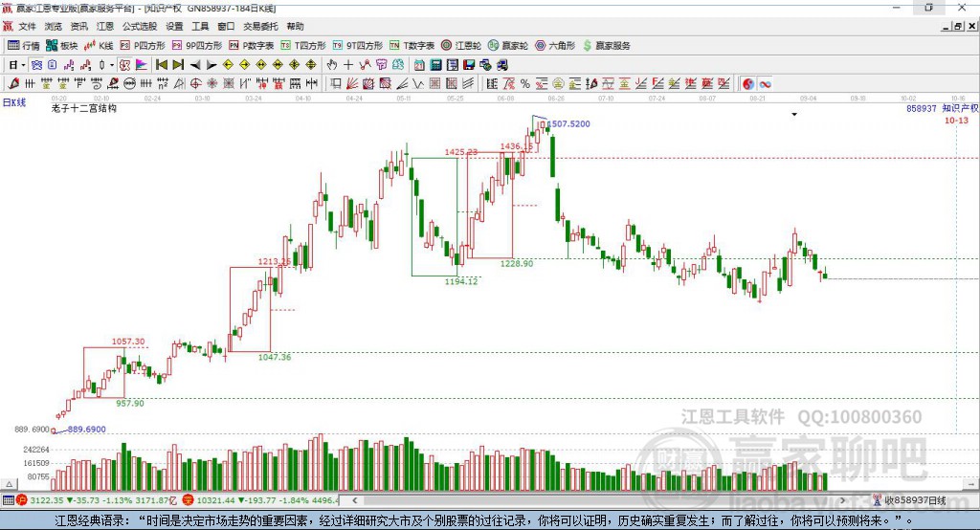Open the 赢家轮 wheel tool
The width and height of the screenshot is (980, 530).
coord(508,46)
